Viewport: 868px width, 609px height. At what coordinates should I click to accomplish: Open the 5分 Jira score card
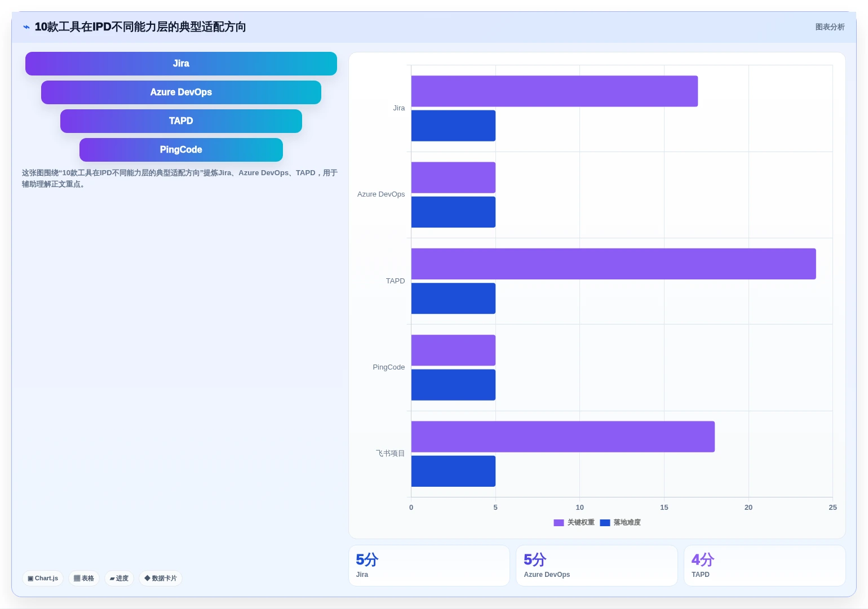tap(429, 566)
